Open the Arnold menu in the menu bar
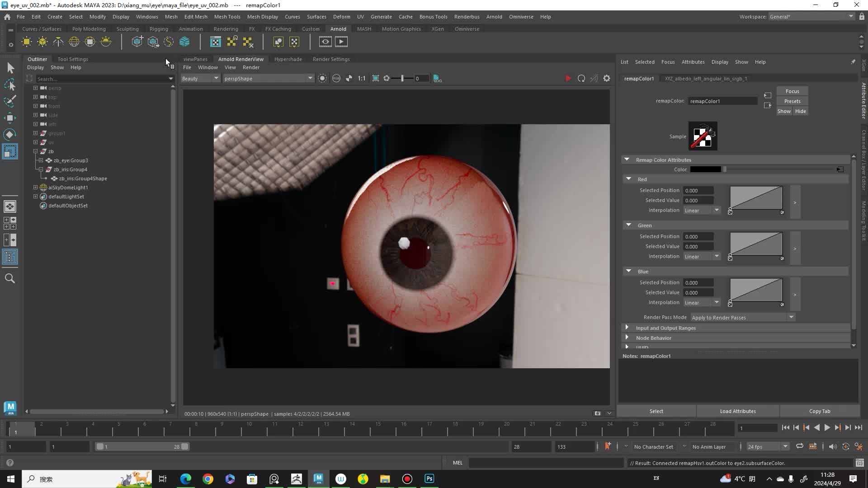The height and width of the screenshot is (488, 868). 494,17
